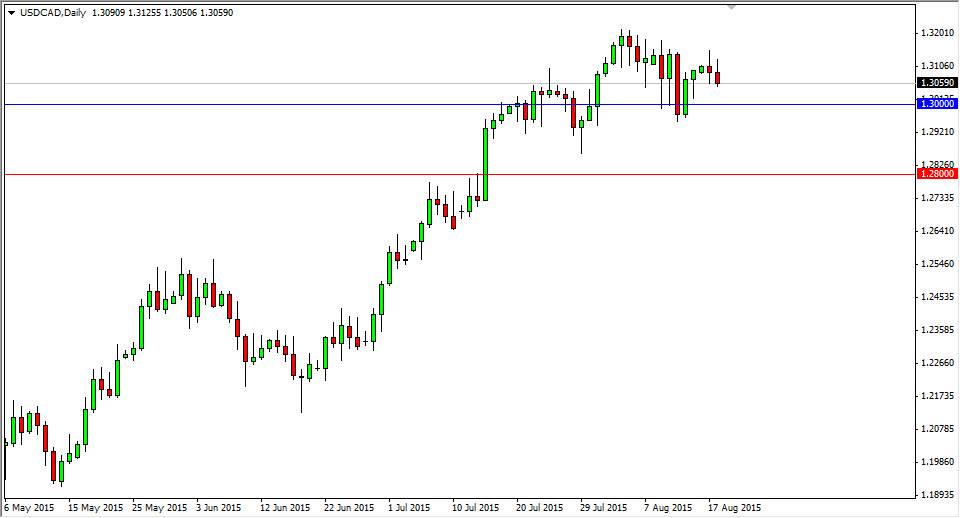Viewport: 960px width, 518px height.
Task: Click the 1.21735 price axis value
Action: (937, 396)
